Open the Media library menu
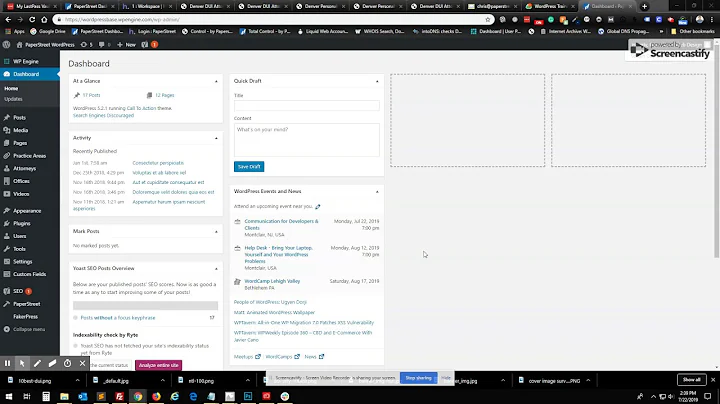Viewport: 720px width, 404px height. coord(20,130)
